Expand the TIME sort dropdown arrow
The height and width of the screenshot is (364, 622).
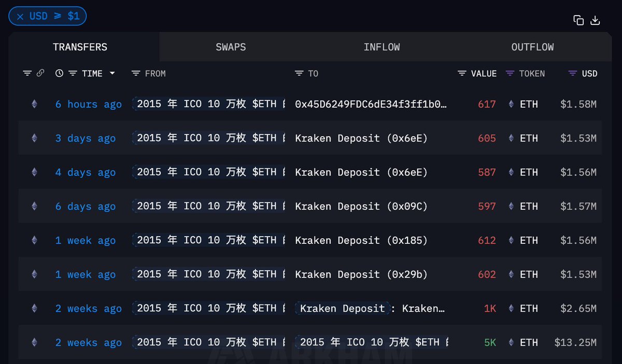click(x=112, y=74)
